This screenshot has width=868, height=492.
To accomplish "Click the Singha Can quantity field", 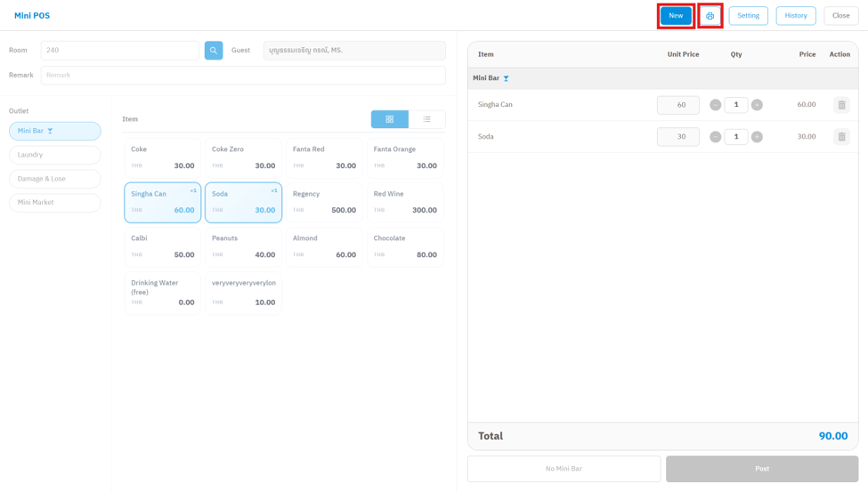I will tap(736, 105).
